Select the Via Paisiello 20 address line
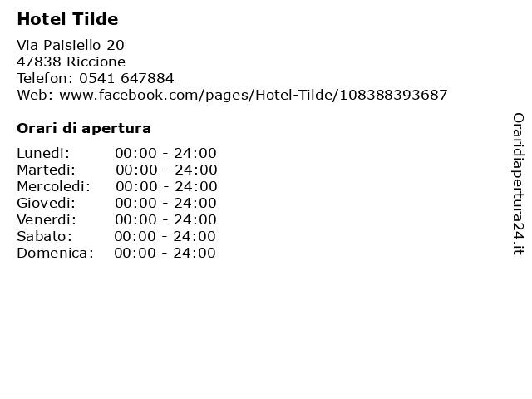Image resolution: width=532 pixels, height=399 pixels. click(x=71, y=45)
